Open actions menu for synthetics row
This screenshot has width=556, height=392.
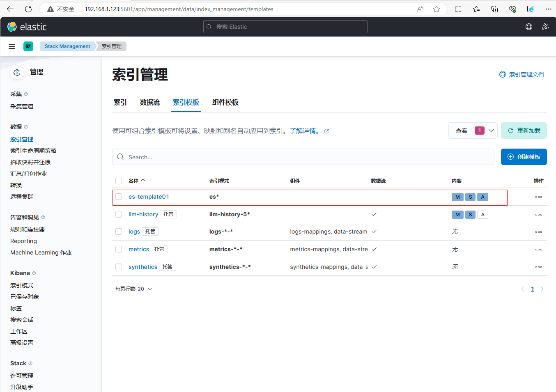click(x=538, y=267)
